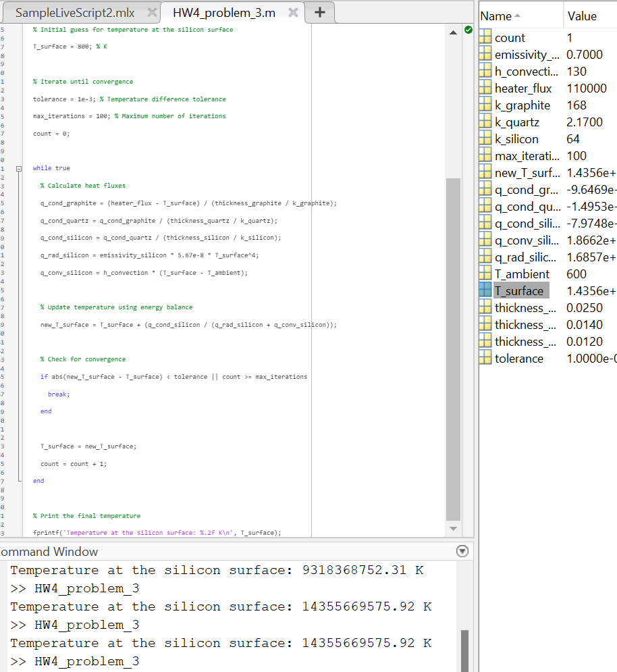The width and height of the screenshot is (617, 672).
Task: Sort workspace by Name column header
Action: point(520,16)
